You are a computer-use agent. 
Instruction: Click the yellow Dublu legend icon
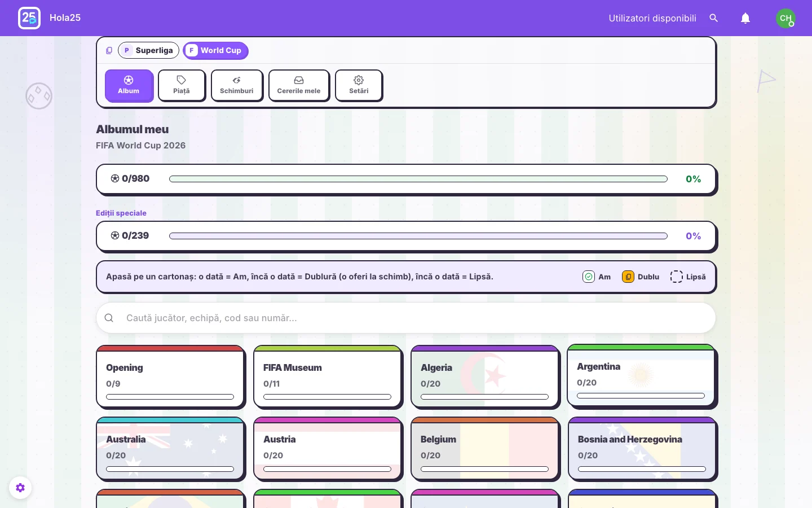(x=628, y=277)
